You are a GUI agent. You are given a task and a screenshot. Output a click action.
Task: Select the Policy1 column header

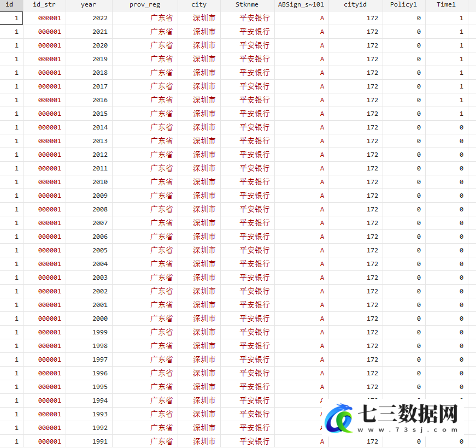coord(404,5)
